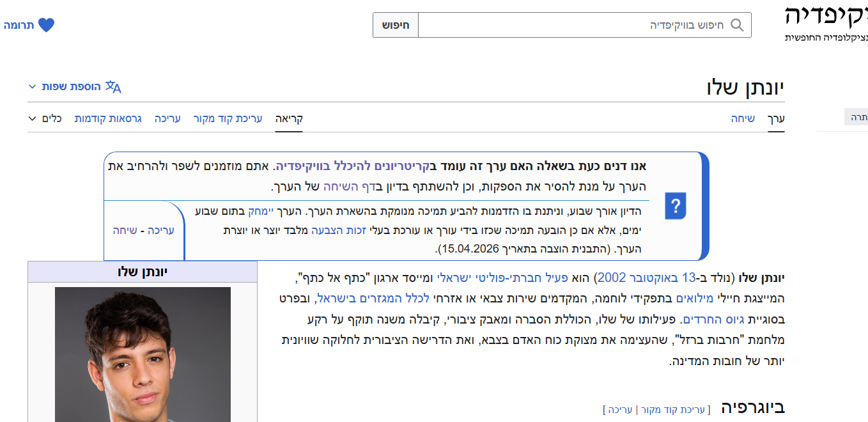Select the עריכת קוד מקור tab

pyautogui.click(x=228, y=118)
